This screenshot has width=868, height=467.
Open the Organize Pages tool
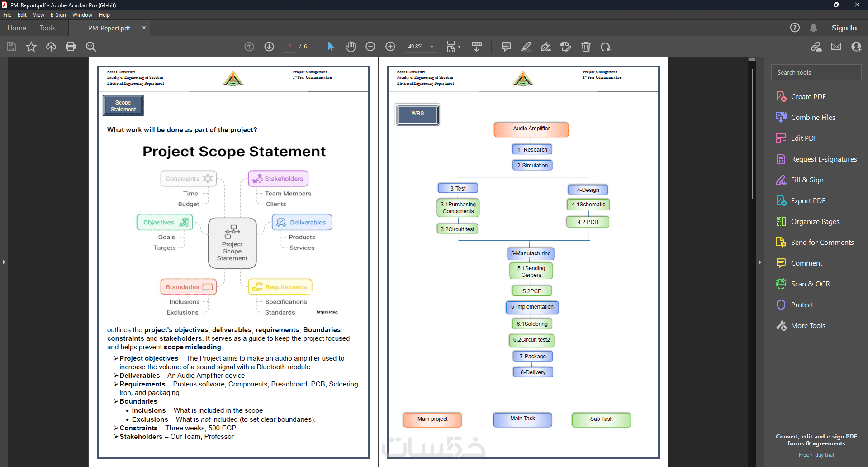pos(815,222)
